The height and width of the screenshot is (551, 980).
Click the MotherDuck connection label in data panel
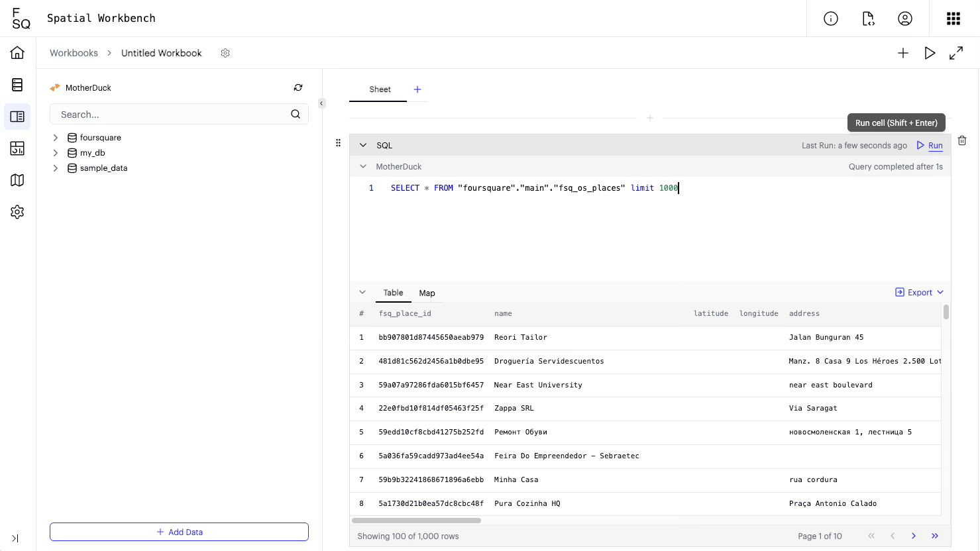[x=88, y=87]
